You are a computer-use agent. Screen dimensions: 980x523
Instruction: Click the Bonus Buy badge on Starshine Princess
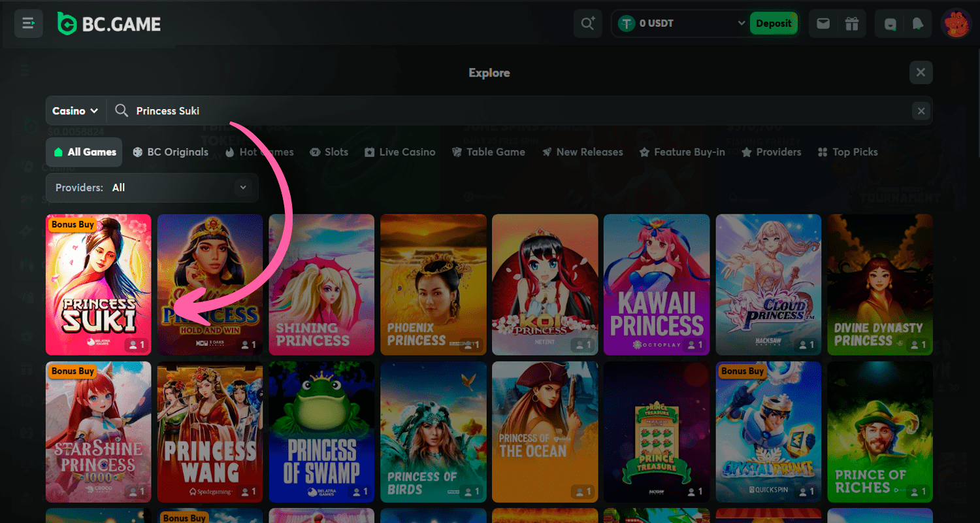click(x=73, y=371)
